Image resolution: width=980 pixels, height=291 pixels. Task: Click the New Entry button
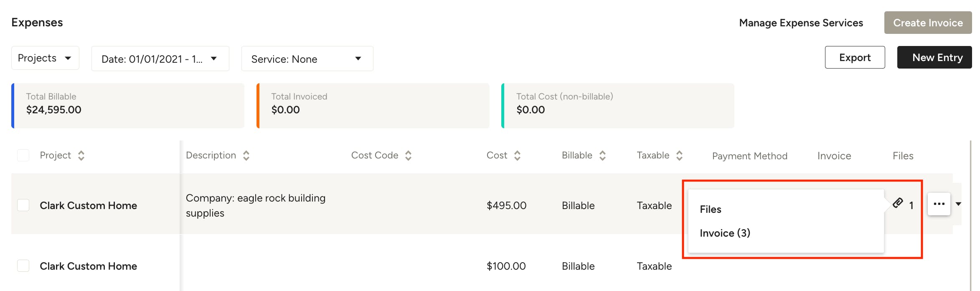[x=934, y=57]
